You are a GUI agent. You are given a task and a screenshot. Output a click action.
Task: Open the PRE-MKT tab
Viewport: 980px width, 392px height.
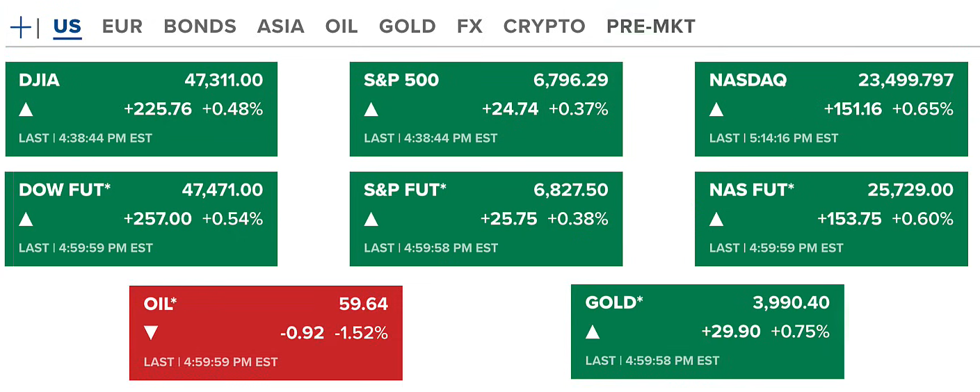pyautogui.click(x=650, y=26)
